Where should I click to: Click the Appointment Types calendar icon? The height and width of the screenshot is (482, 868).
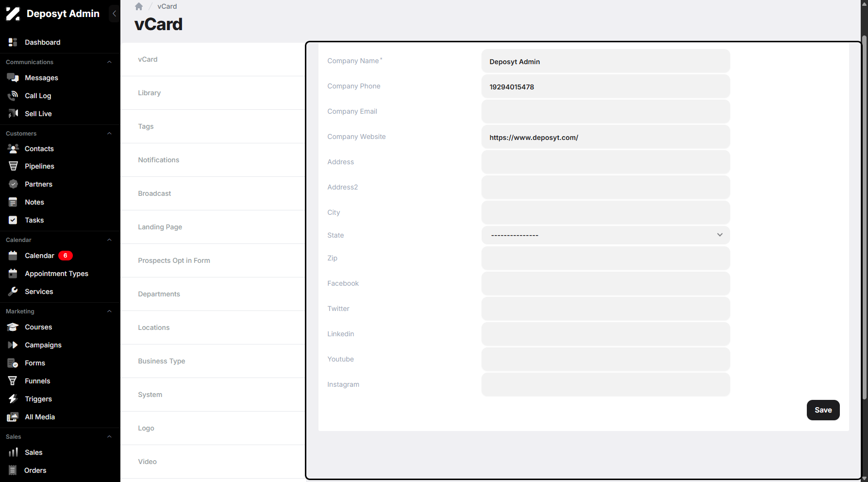[x=13, y=274]
